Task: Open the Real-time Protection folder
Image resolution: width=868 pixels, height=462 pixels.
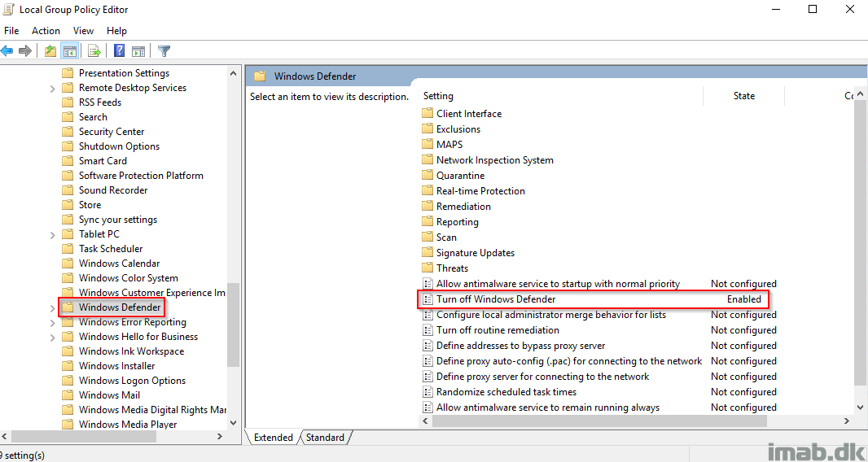Action: pyautogui.click(x=480, y=191)
